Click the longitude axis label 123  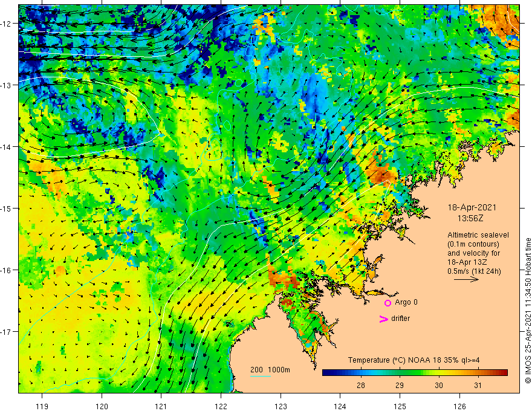click(281, 406)
